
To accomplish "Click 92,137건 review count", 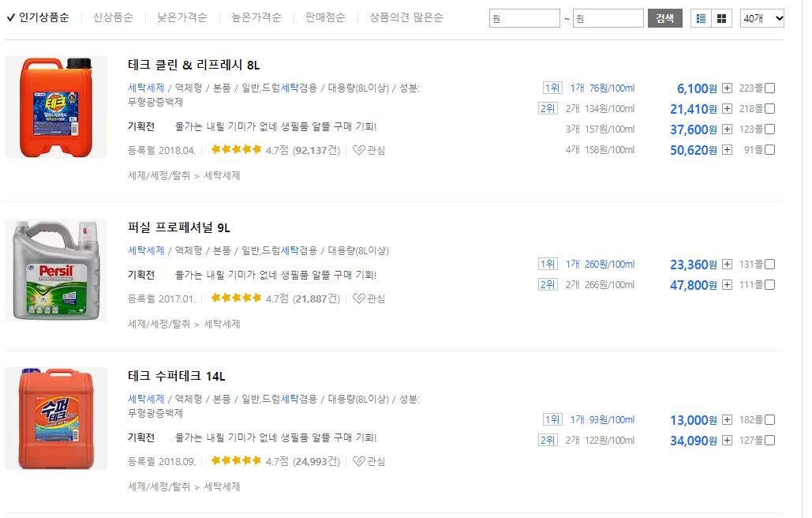I will click(x=316, y=150).
